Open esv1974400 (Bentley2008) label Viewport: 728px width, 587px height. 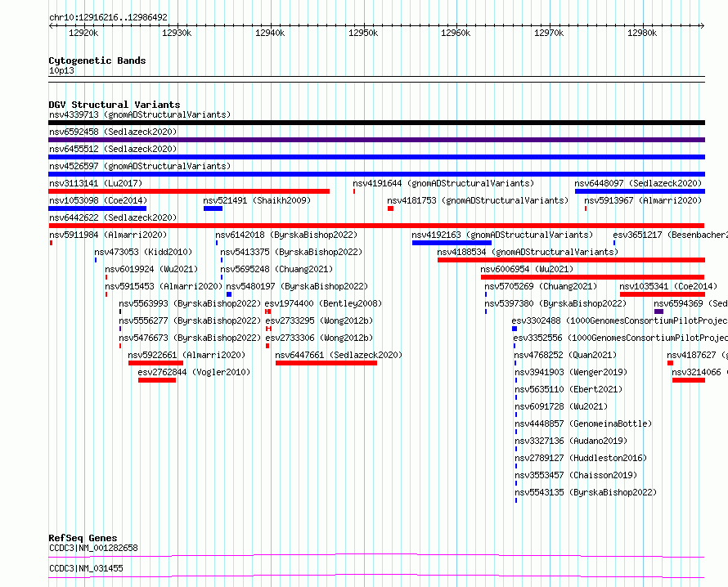(x=323, y=303)
